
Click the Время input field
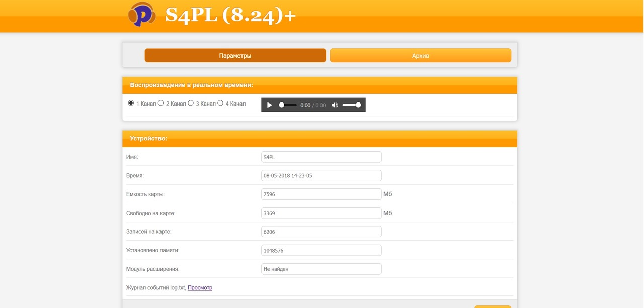coord(321,176)
